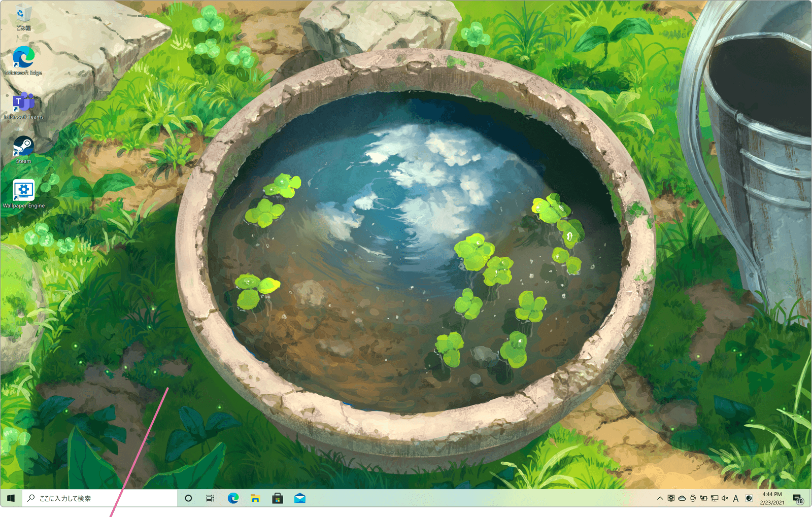Click the OneDrive cloud tray icon

pyautogui.click(x=682, y=498)
